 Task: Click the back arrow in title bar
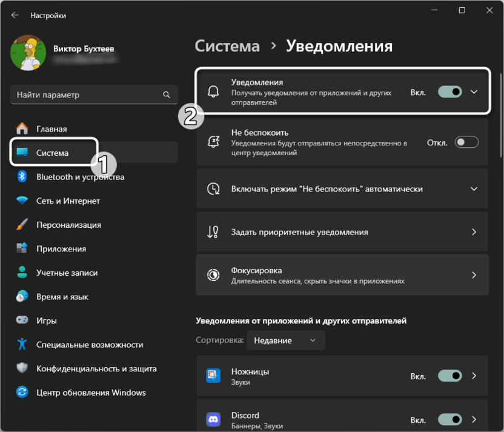coord(15,15)
